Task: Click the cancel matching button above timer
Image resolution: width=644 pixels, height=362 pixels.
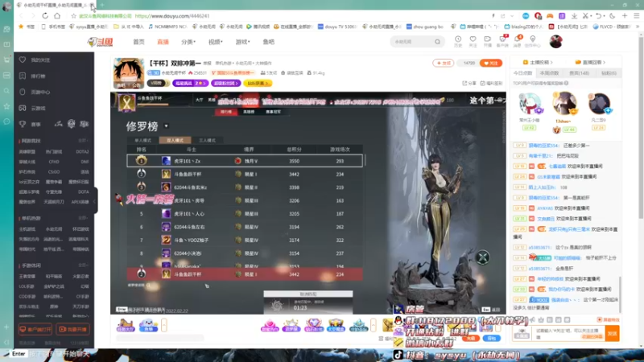Action: click(x=308, y=294)
